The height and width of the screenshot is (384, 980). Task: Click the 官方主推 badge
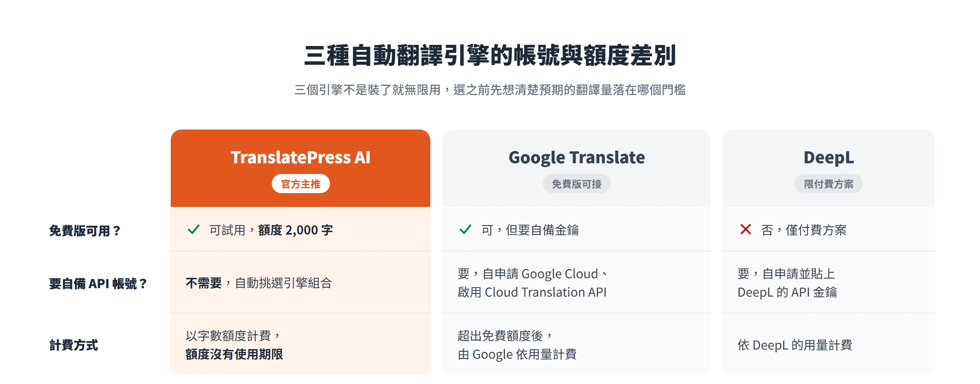click(x=301, y=184)
